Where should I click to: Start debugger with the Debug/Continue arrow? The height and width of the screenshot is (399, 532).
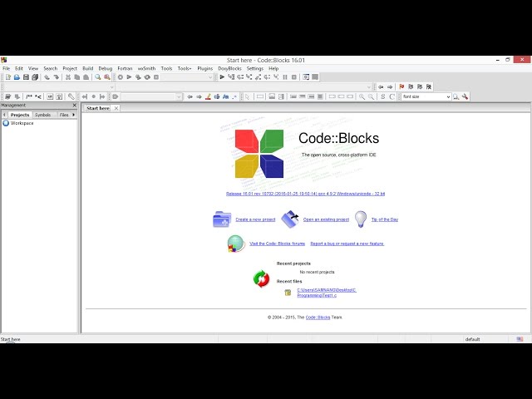coord(222,77)
